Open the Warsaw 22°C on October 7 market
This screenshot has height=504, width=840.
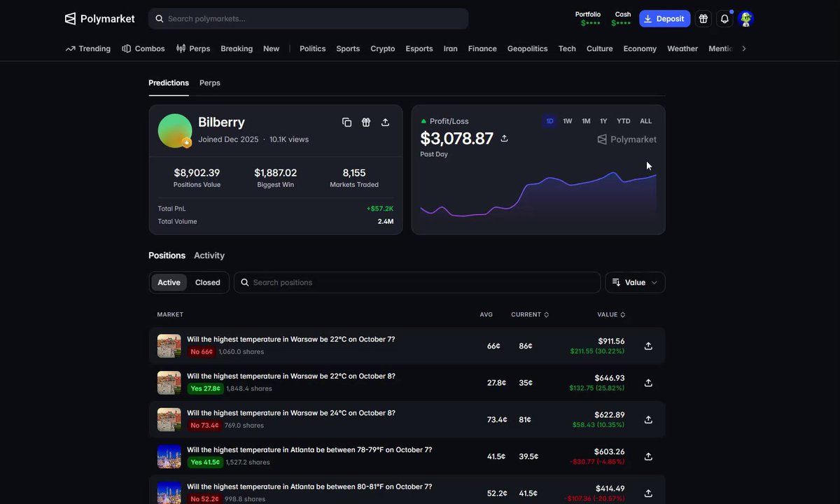(290, 339)
